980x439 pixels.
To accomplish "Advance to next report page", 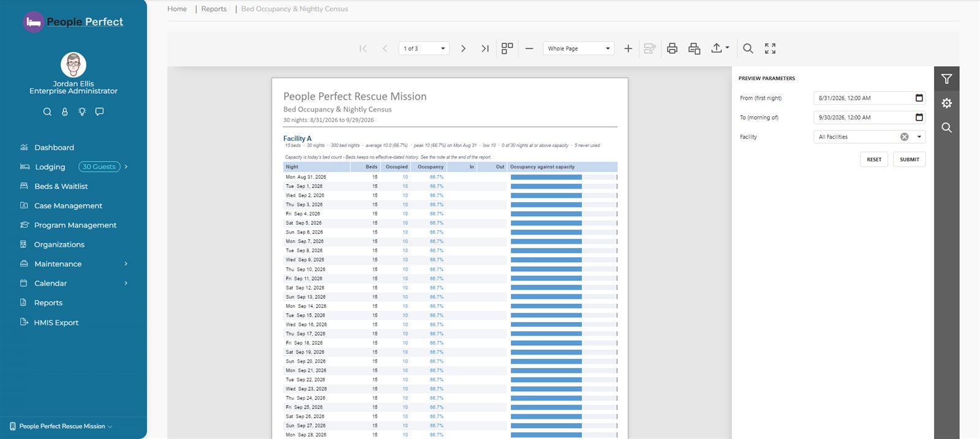I will tap(463, 48).
